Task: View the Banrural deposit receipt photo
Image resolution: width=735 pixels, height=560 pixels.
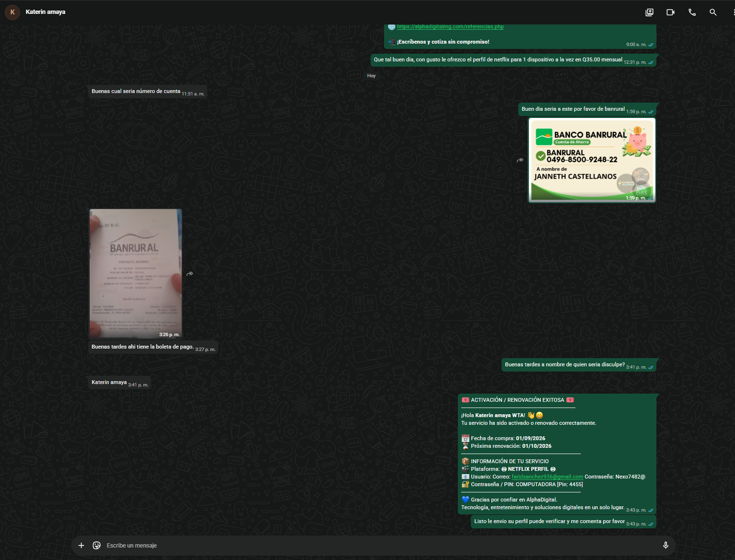Action: pyautogui.click(x=136, y=274)
